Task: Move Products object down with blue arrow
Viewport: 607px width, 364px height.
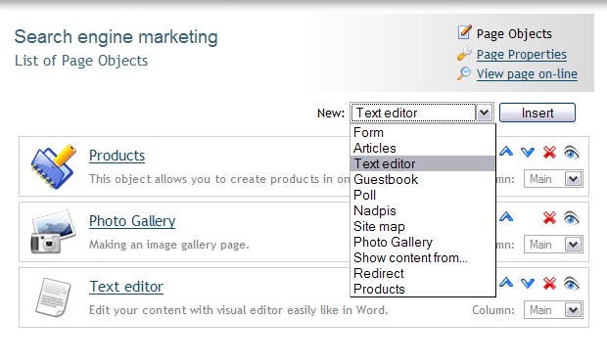Action: 528,153
